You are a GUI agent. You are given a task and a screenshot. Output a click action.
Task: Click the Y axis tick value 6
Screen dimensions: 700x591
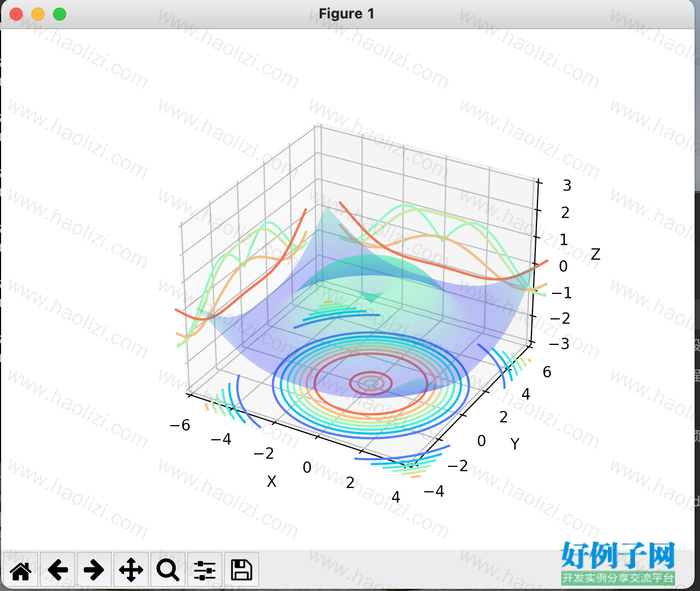[x=547, y=372]
